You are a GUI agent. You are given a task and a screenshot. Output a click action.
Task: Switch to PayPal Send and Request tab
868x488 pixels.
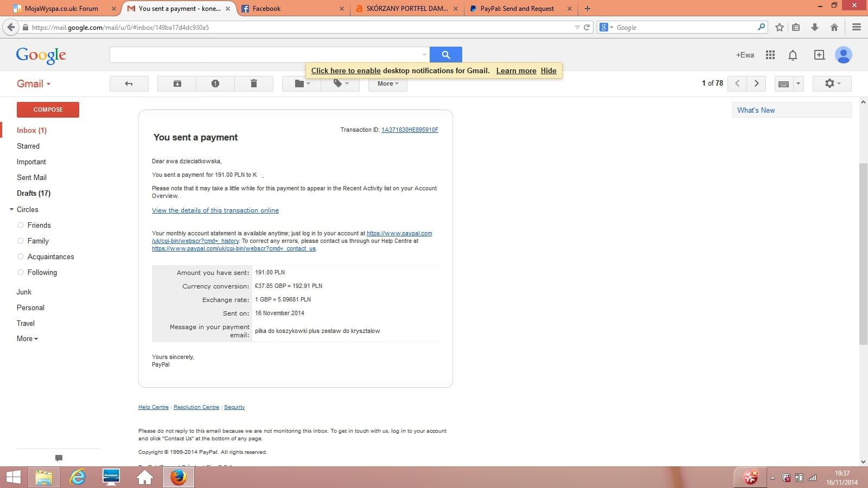[x=521, y=9]
